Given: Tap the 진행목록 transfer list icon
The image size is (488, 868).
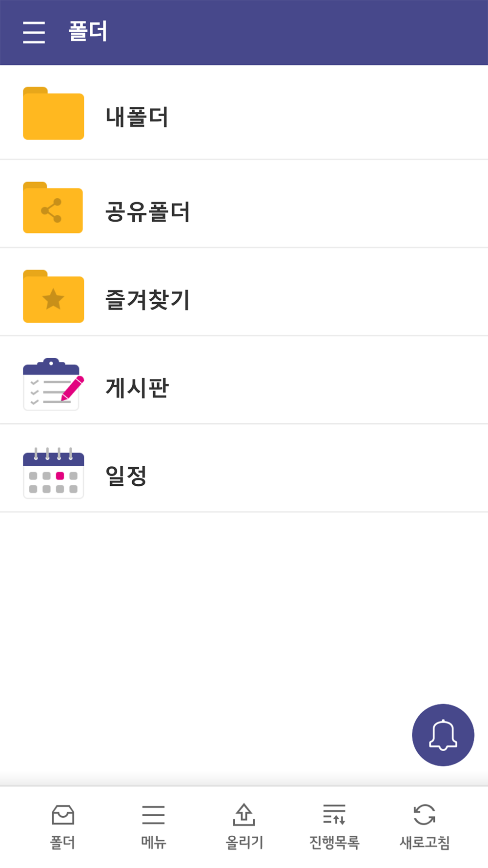Looking at the screenshot, I should pos(334,814).
